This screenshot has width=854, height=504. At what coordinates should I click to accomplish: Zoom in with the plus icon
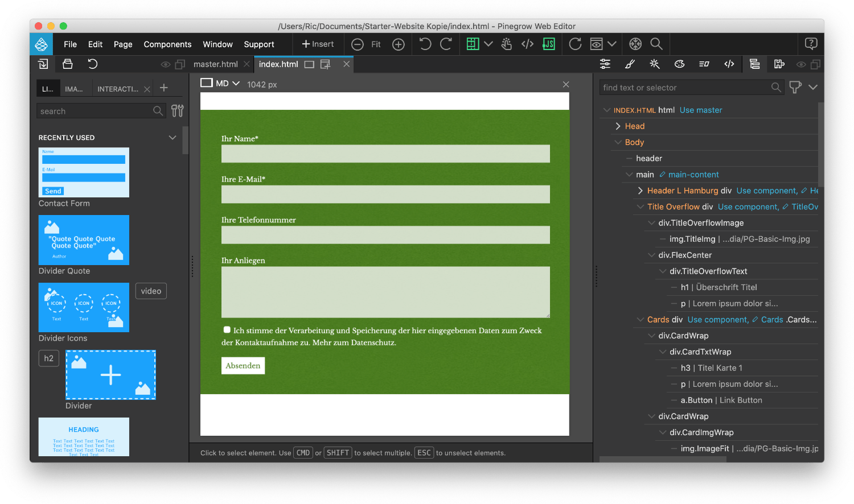399,44
